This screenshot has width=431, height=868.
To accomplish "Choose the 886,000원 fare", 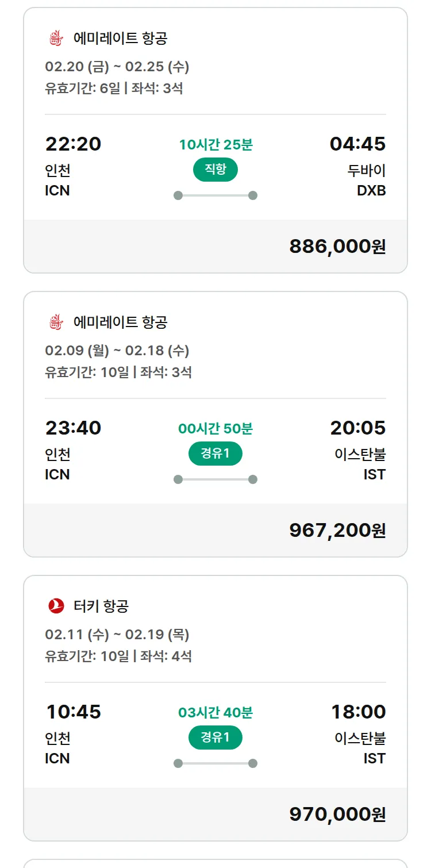I will (x=337, y=247).
